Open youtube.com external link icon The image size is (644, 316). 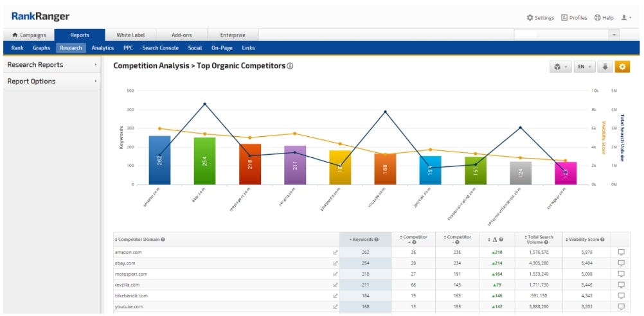point(335,306)
